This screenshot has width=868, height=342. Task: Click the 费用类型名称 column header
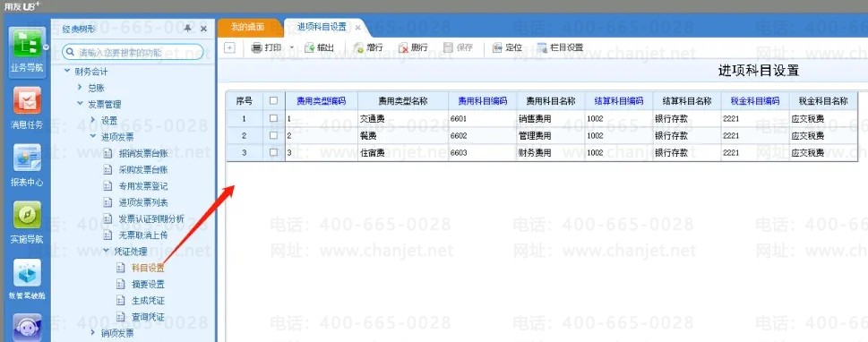(x=403, y=100)
